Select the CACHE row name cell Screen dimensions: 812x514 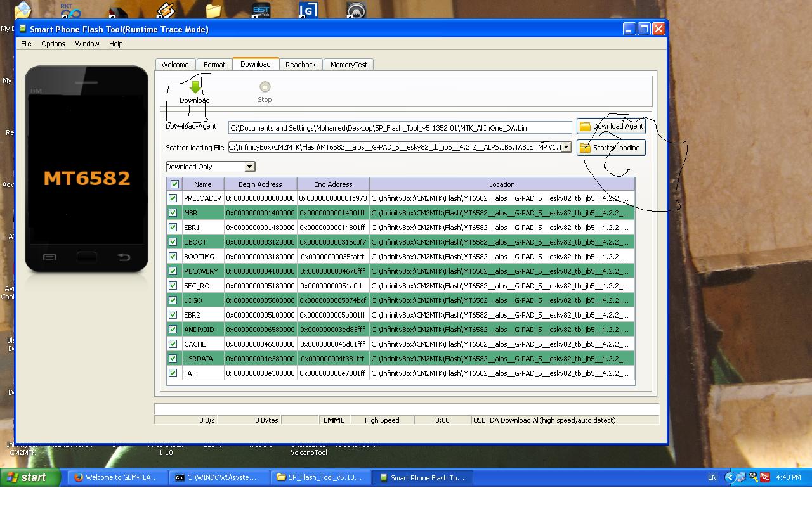203,344
